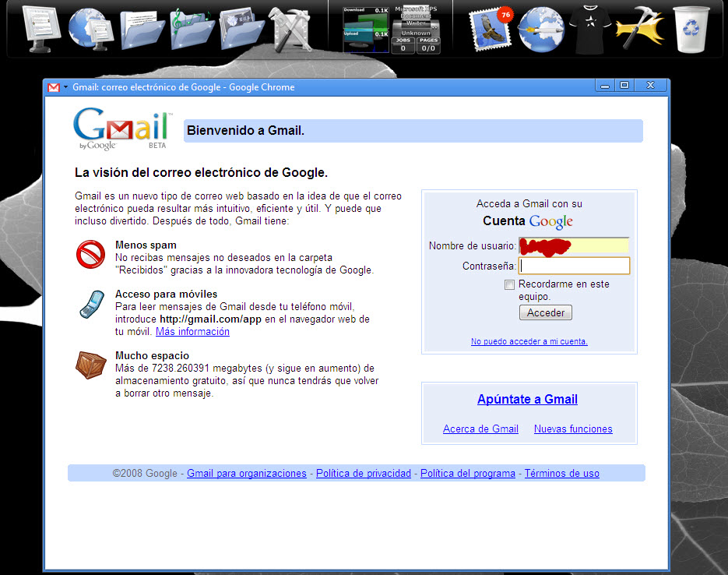Open Términos de uso footer link
The width and height of the screenshot is (728, 575).
562,473
